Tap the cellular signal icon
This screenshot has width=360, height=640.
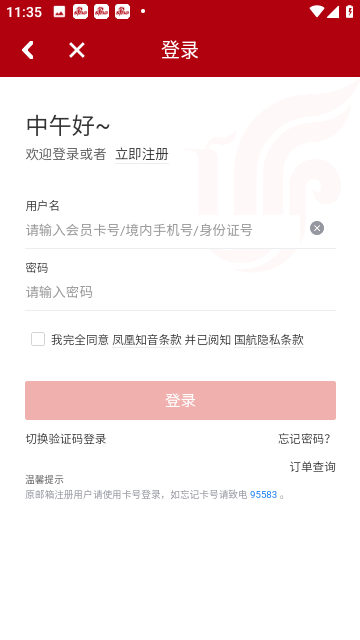point(333,11)
